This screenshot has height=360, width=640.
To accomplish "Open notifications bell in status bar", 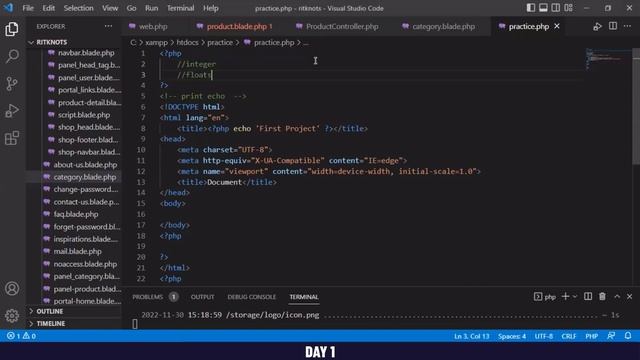I will [x=628, y=336].
